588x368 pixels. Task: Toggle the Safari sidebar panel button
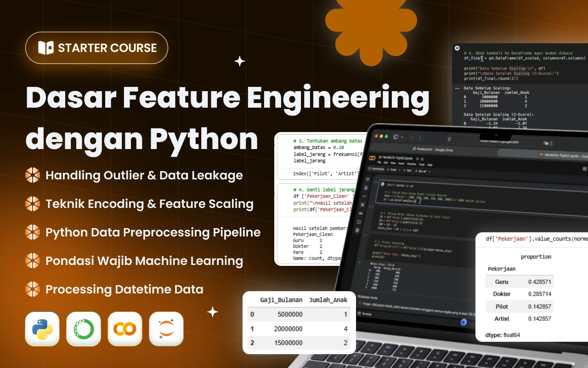396,137
